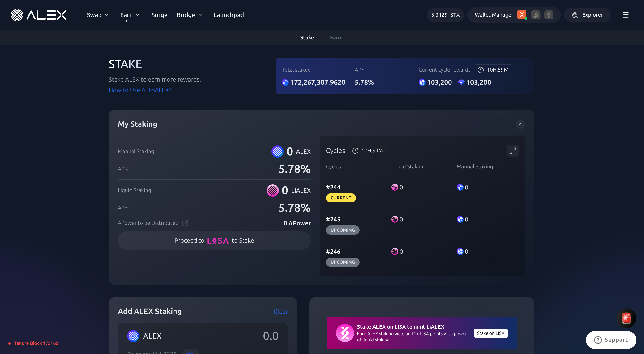Open How to Use AutoALEX link

(140, 90)
